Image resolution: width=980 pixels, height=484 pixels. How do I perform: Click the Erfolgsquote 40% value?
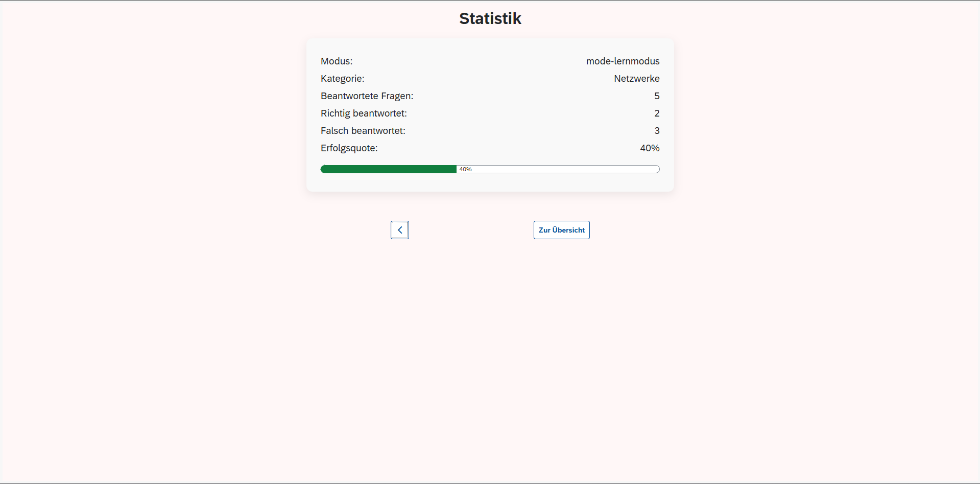click(x=650, y=148)
